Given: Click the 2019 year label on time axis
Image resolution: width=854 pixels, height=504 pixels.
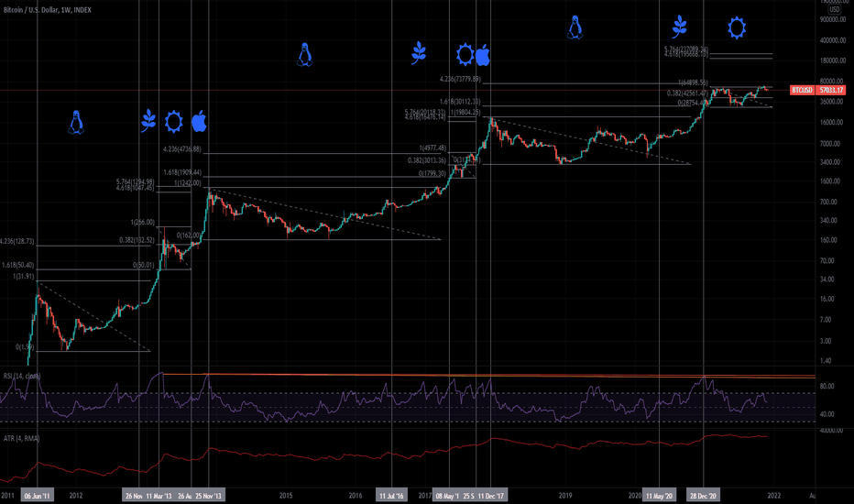Looking at the screenshot, I should click(565, 495).
